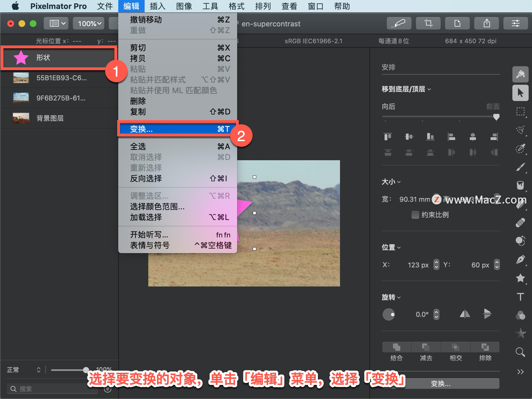Click the 结合 boolean button
Screen dimensions: 532x399
pos(396,347)
